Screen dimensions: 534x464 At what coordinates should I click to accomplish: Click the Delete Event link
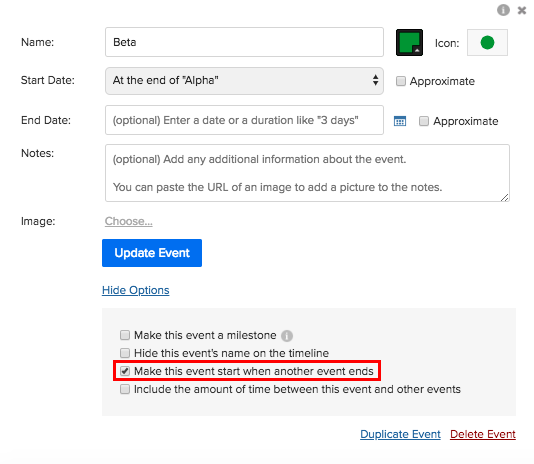[483, 434]
